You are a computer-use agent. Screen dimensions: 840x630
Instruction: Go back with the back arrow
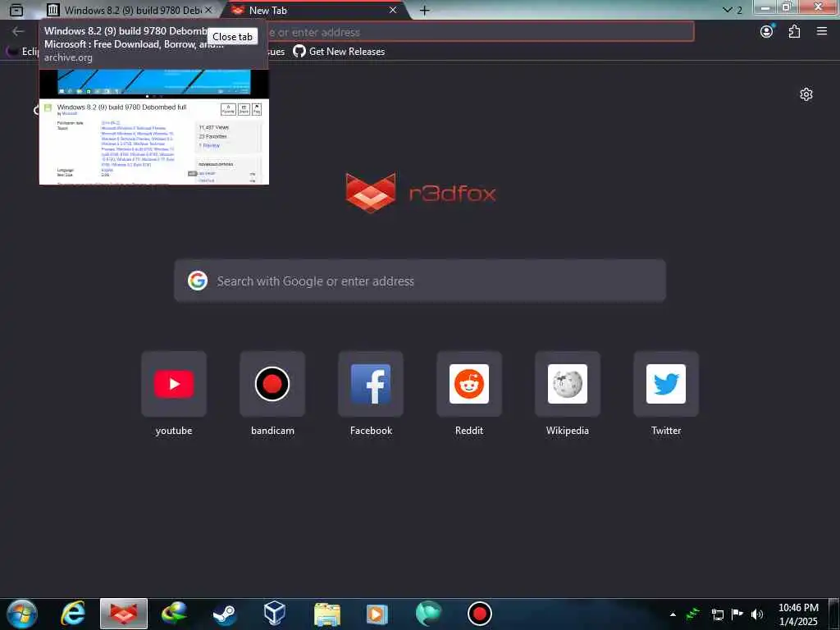coord(18,32)
